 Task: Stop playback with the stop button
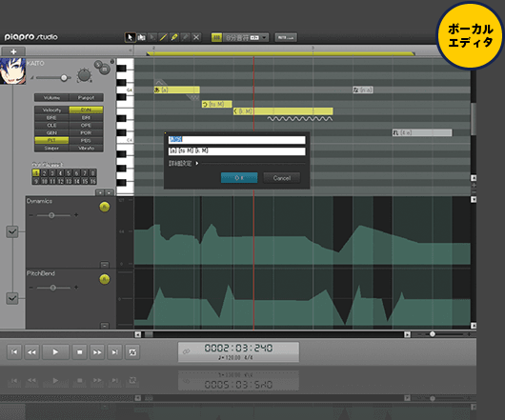point(79,352)
